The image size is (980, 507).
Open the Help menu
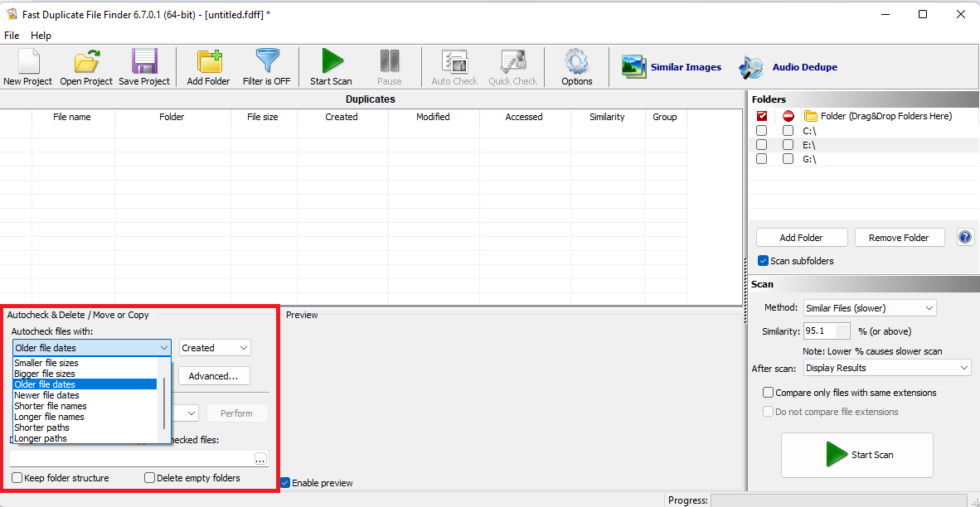(x=41, y=36)
